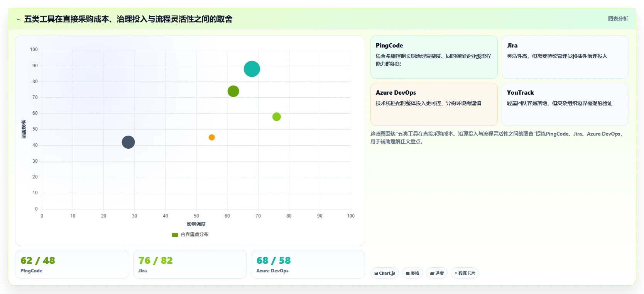Screen dimensions: 644x294
Task: Click the 内容重点分布 legend label
Action: point(194,235)
